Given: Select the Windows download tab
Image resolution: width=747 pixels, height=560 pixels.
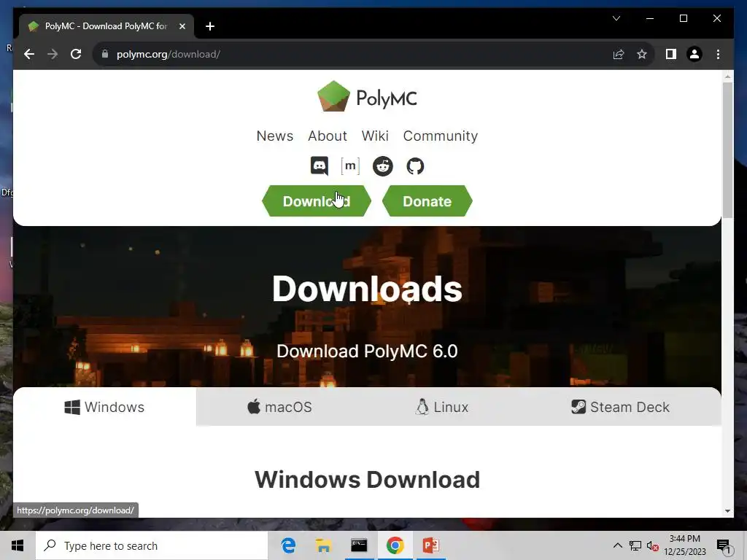Looking at the screenshot, I should (105, 407).
